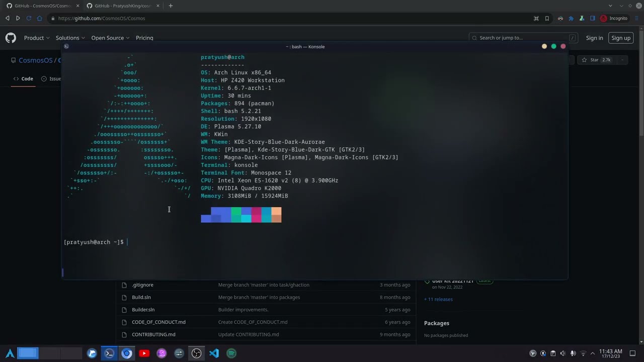Open the '+ 11 releases' link
The width and height of the screenshot is (644, 362).
pos(438,299)
